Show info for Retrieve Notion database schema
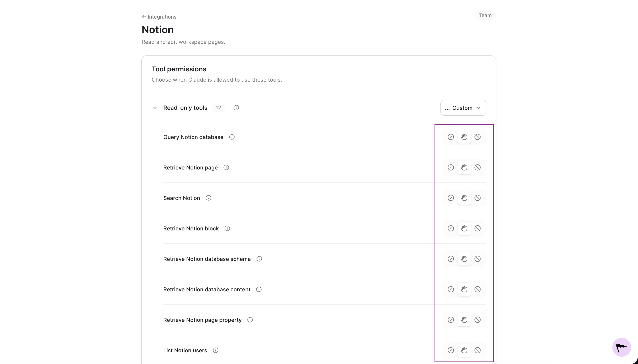638x364 pixels. [259, 259]
